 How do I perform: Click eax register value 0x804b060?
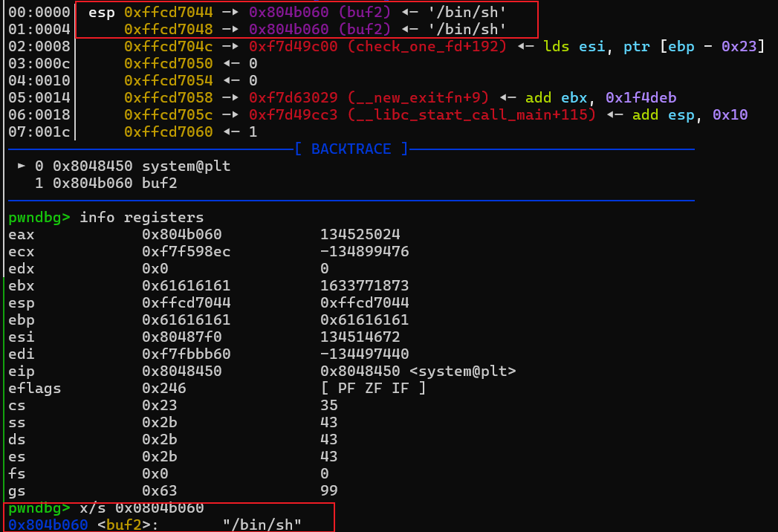pyautogui.click(x=181, y=234)
